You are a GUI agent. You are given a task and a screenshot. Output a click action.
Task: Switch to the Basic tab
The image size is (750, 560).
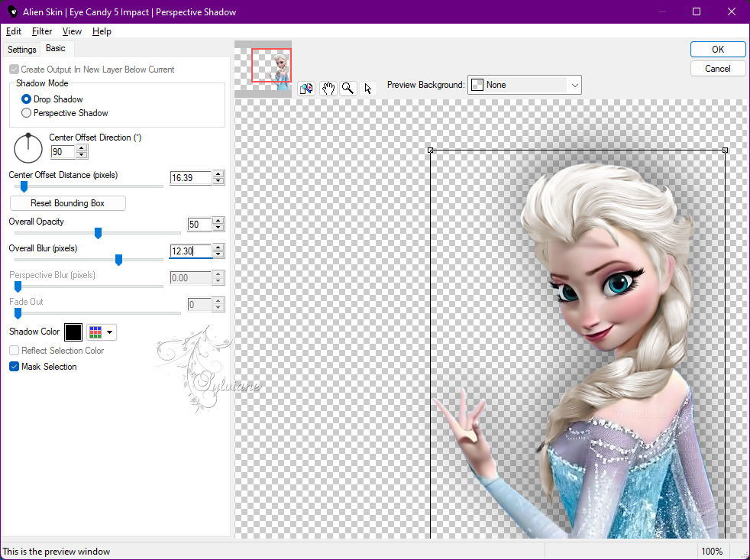click(x=56, y=48)
